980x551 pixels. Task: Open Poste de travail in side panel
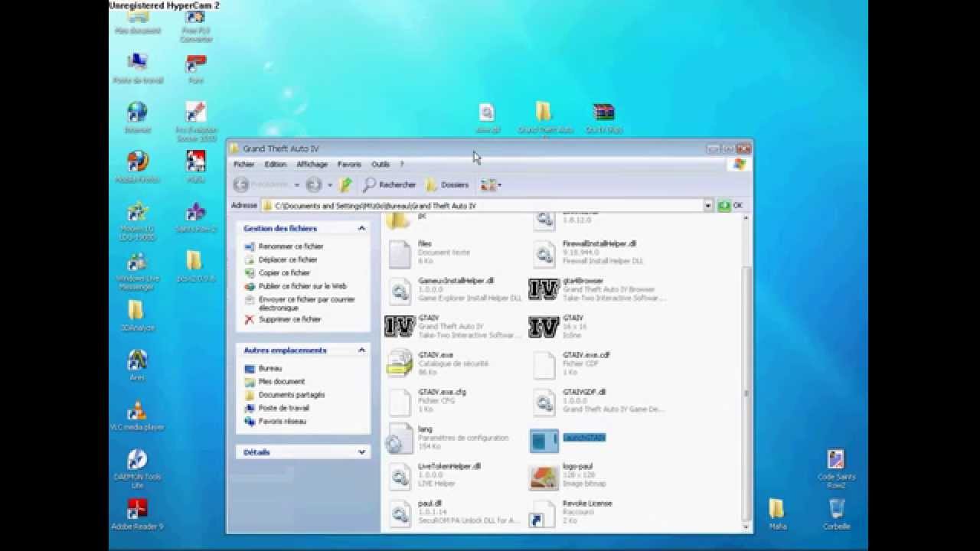coord(284,408)
